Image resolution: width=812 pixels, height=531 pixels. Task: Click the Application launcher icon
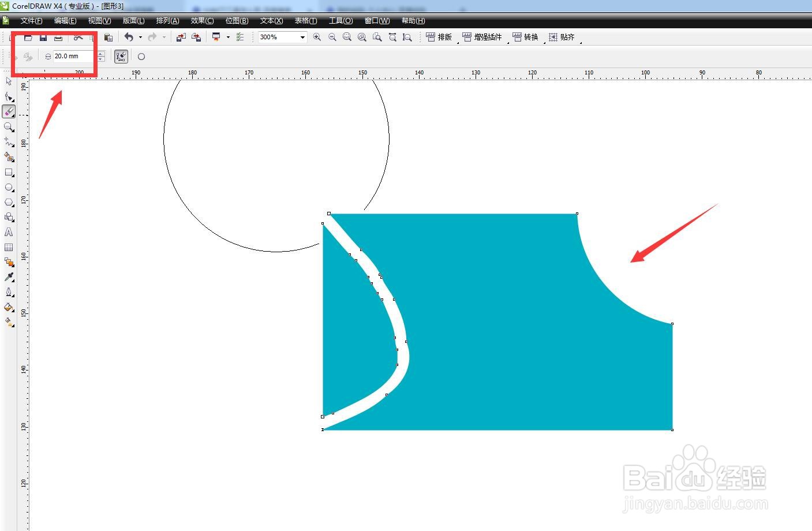(216, 37)
